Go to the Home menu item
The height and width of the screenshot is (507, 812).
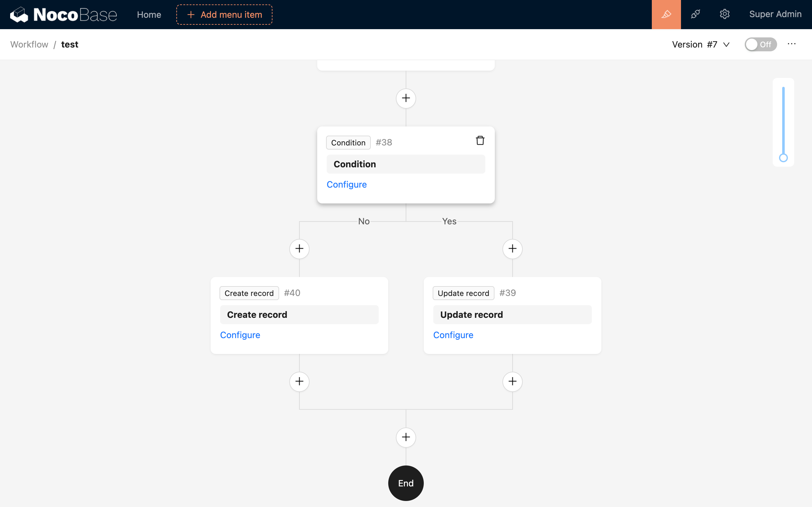pyautogui.click(x=149, y=15)
